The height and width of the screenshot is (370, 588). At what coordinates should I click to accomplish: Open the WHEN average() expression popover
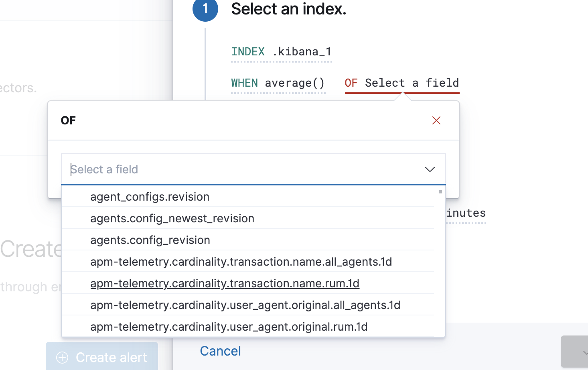click(x=278, y=83)
